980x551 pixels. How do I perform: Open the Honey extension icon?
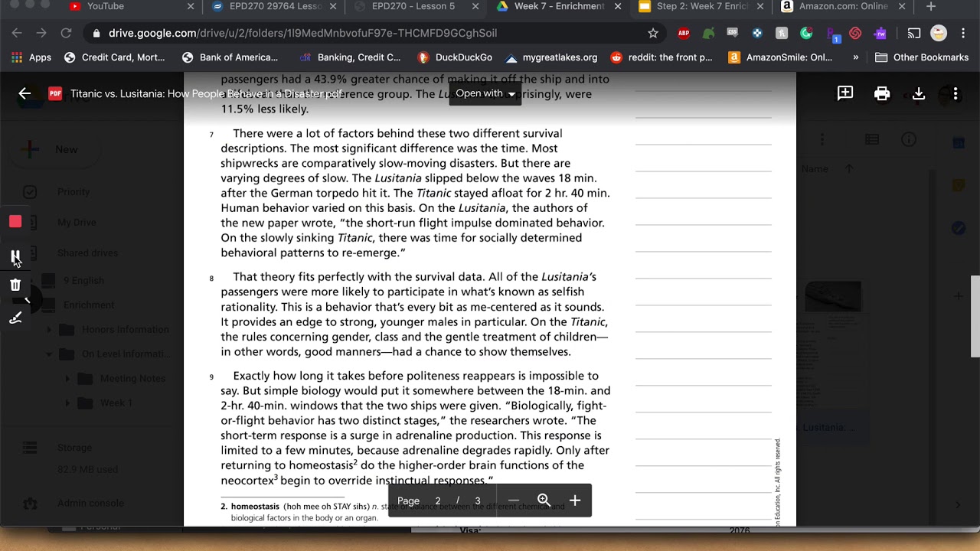pos(782,34)
